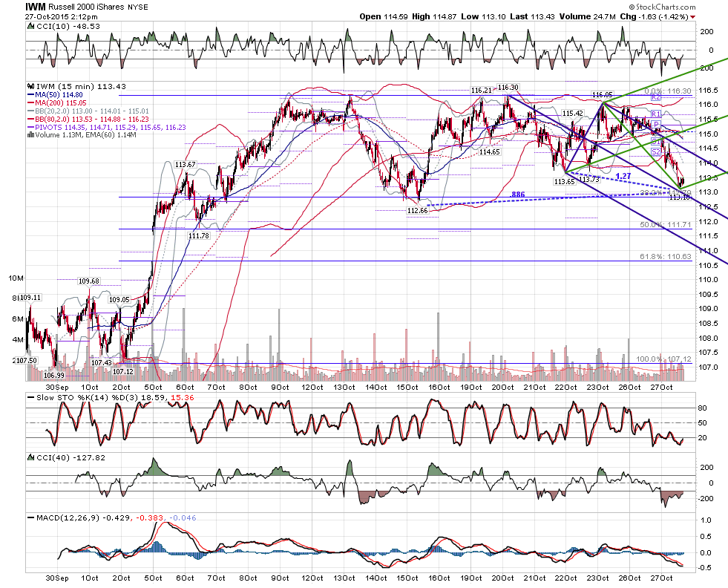728x588 pixels.
Task: Click the MA(50) blue legend line
Action: coord(31,95)
